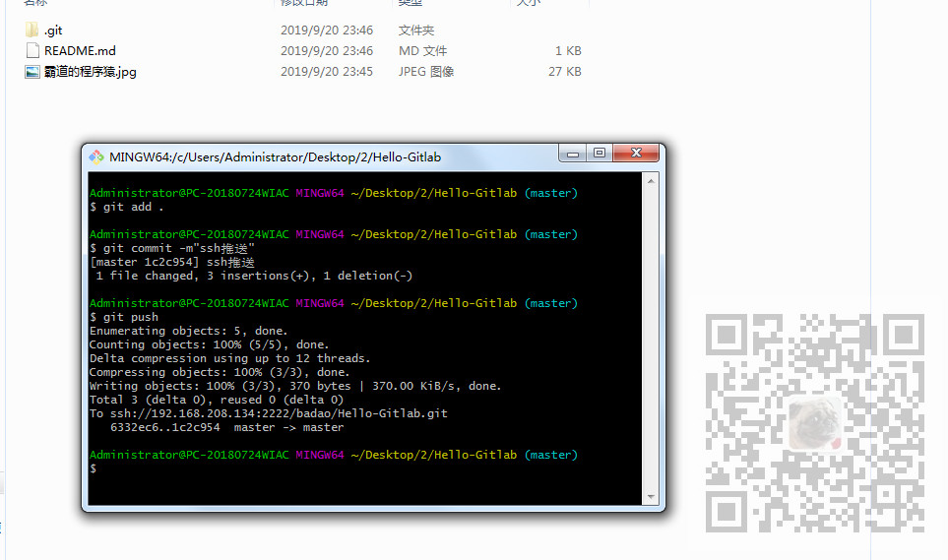This screenshot has height=560, width=948.
Task: Click the JPEG 图像 type cell
Action: coord(426,72)
